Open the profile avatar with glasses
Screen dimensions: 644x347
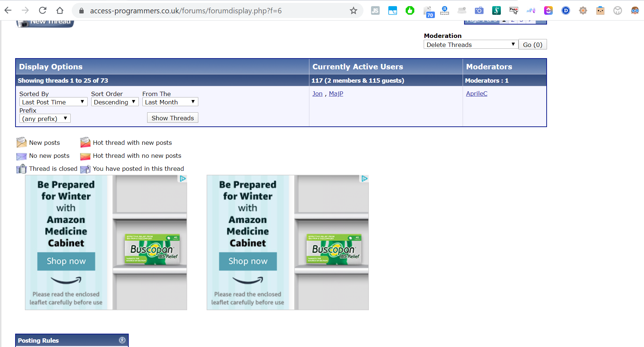pyautogui.click(x=635, y=10)
